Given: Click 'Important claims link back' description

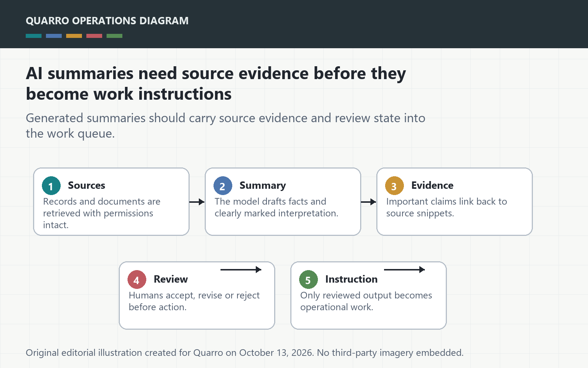Looking at the screenshot, I should pyautogui.click(x=447, y=207).
